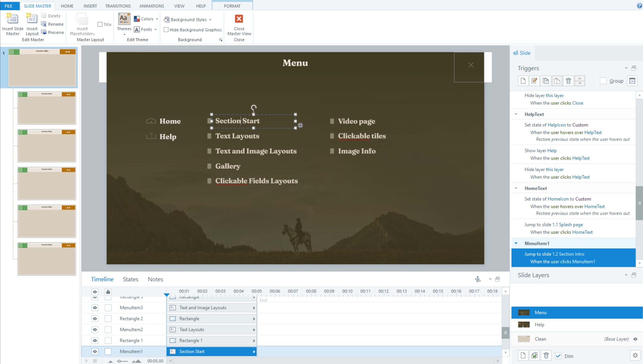Copy the selected trigger

point(546,81)
